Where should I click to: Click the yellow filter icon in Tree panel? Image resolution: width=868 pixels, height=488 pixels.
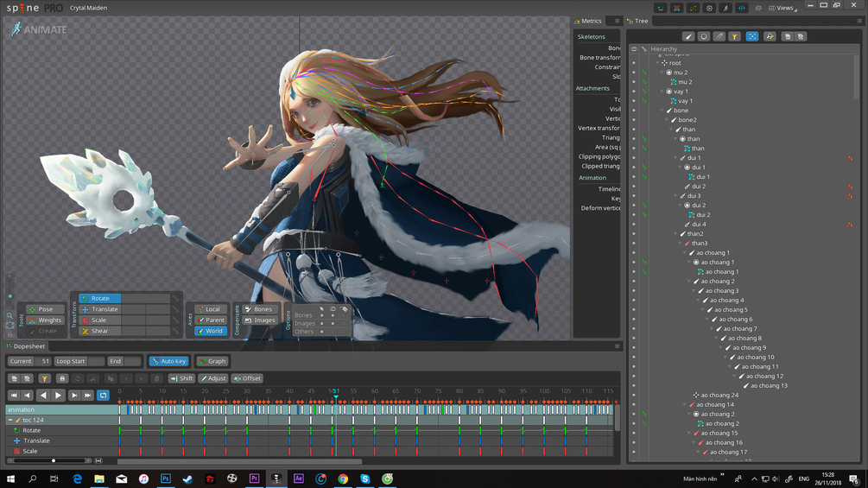click(734, 37)
